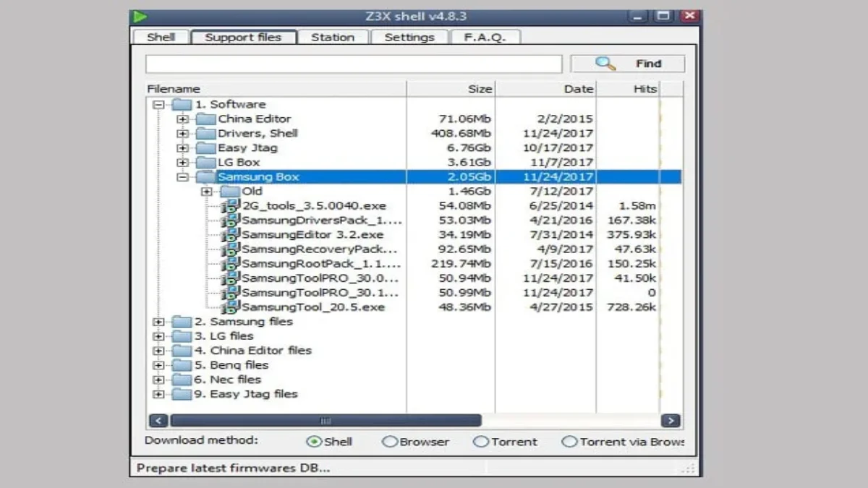Select the 3. LG files folder icon
Screen dimensions: 868x488
(182, 336)
